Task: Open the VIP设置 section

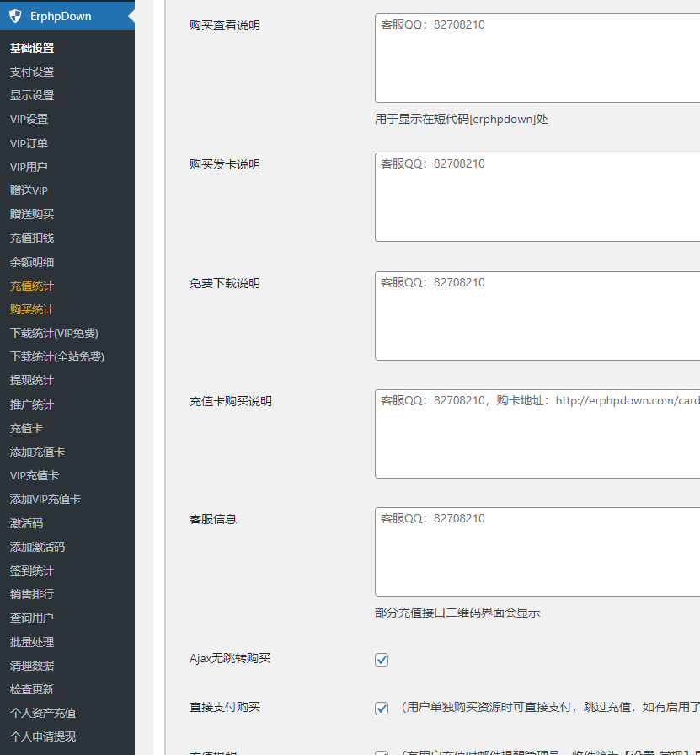Action: point(29,119)
